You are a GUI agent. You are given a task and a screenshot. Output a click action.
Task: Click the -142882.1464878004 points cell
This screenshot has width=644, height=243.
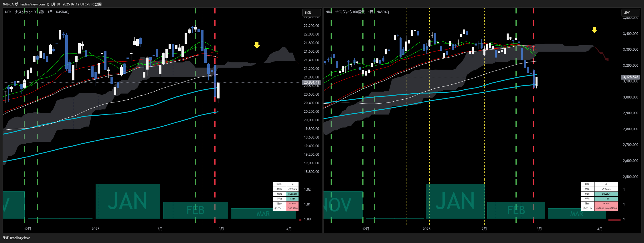pyautogui.click(x=606, y=208)
